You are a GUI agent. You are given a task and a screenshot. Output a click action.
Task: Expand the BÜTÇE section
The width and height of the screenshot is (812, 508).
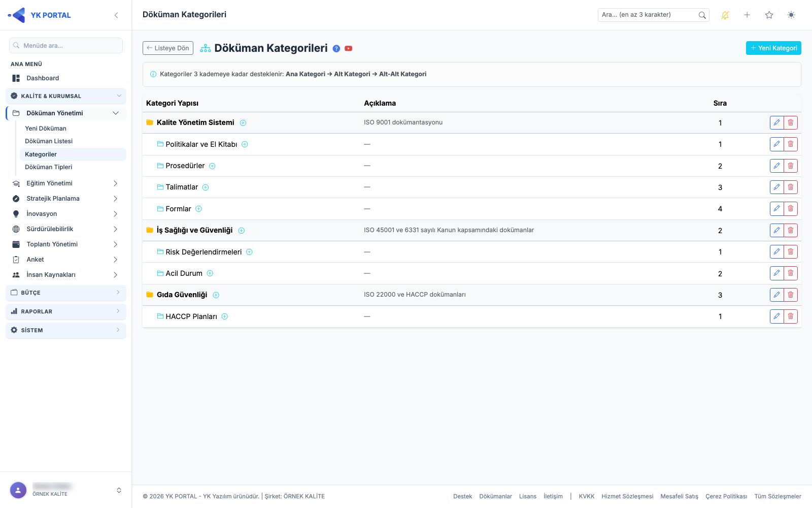[x=66, y=293]
